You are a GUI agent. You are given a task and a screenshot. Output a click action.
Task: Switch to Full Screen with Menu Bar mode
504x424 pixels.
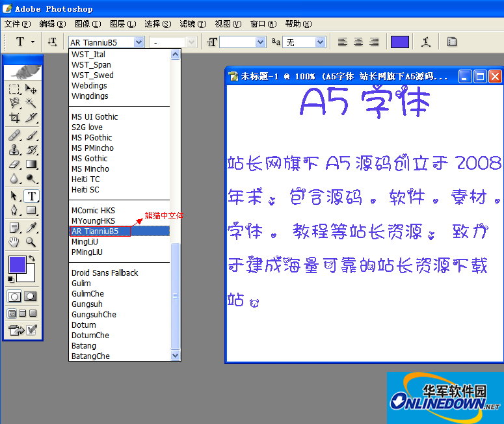coord(23,313)
